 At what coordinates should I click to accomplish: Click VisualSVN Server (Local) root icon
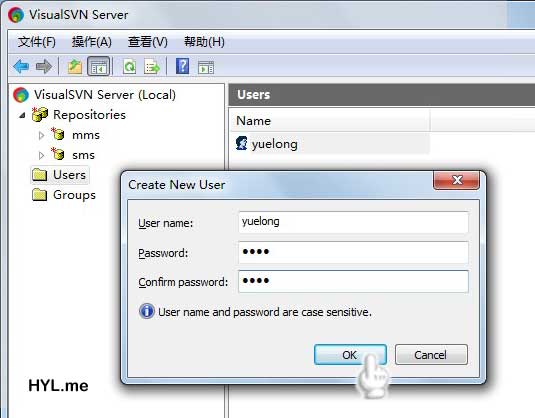(21, 95)
